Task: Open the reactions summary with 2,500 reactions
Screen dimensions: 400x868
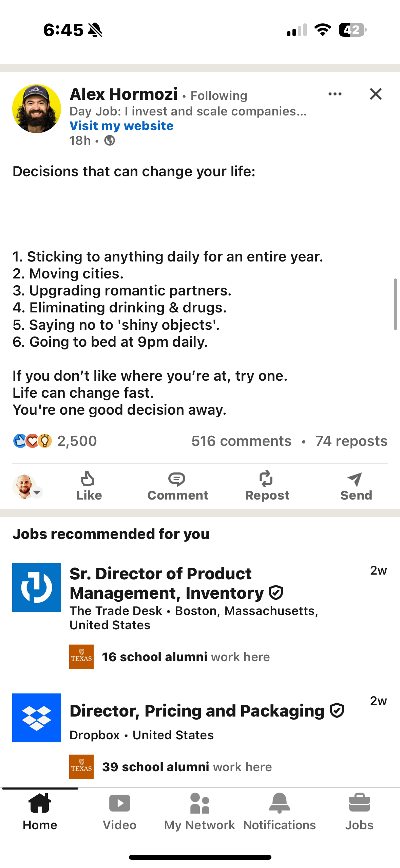Action: 55,441
